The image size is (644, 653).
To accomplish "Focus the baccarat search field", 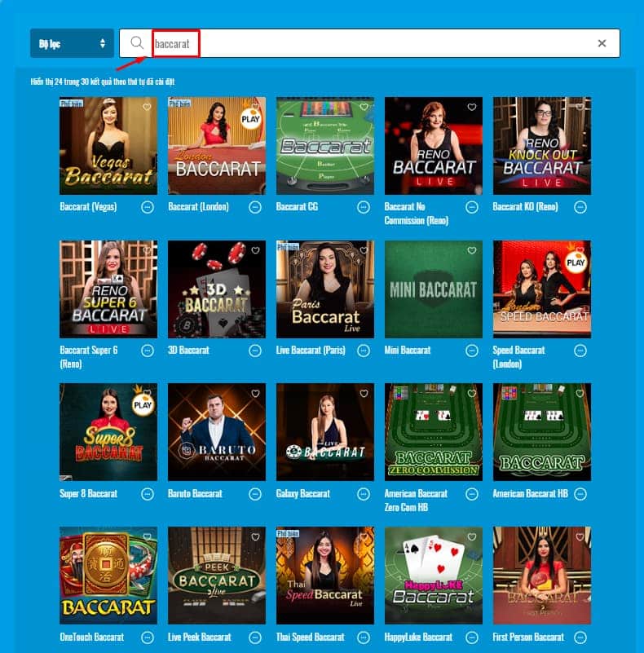I will 369,43.
